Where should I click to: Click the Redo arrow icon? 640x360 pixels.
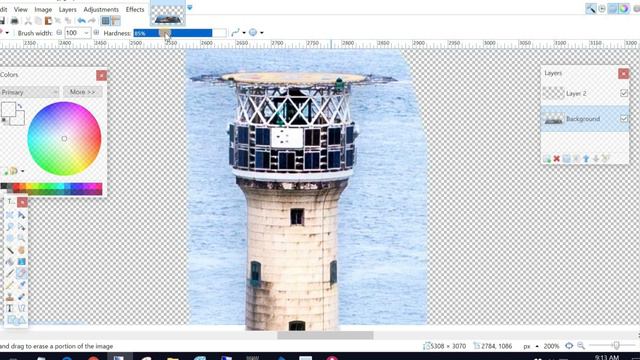(x=91, y=20)
